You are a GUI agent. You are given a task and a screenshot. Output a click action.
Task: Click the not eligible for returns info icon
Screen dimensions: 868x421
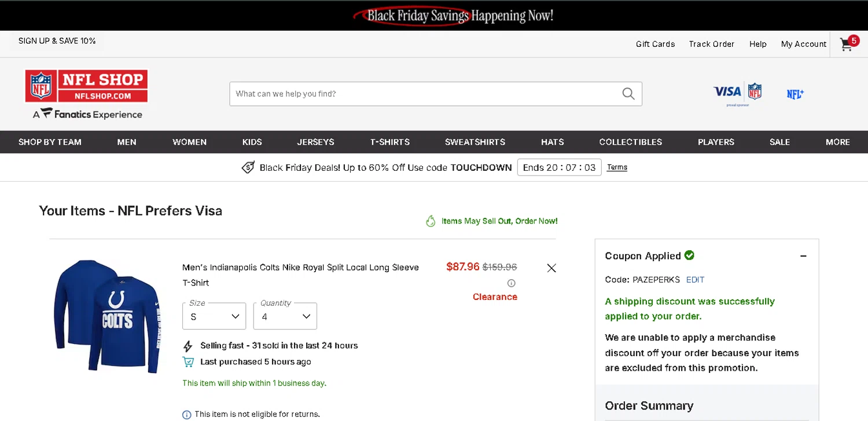point(187,415)
